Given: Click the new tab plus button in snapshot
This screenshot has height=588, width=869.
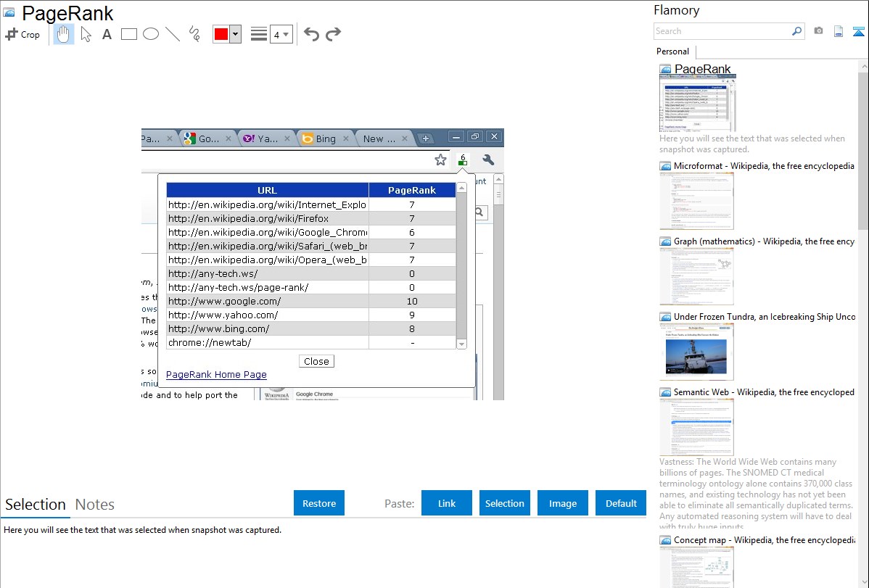Looking at the screenshot, I should (426, 138).
